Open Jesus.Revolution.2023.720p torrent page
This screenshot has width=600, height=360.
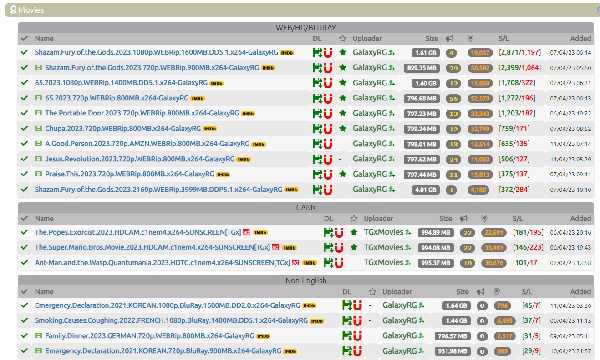tap(140, 159)
